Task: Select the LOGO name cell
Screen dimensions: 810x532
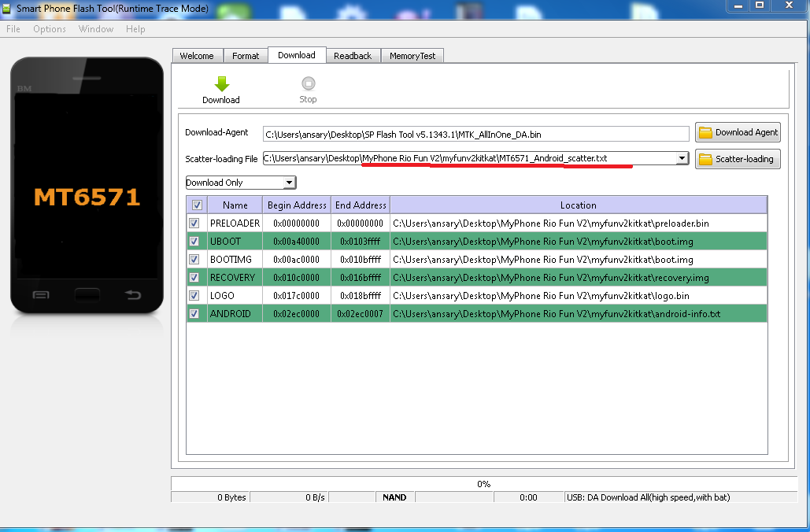Action: [x=235, y=295]
